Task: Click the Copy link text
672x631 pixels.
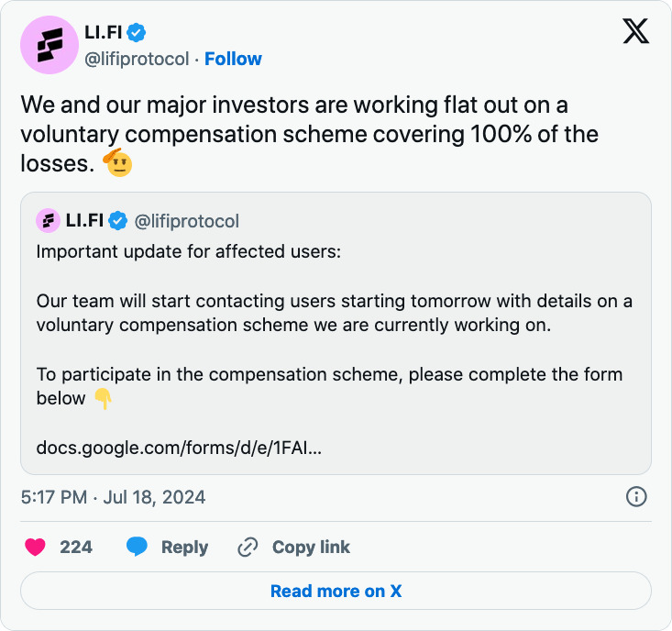Action: [x=311, y=547]
